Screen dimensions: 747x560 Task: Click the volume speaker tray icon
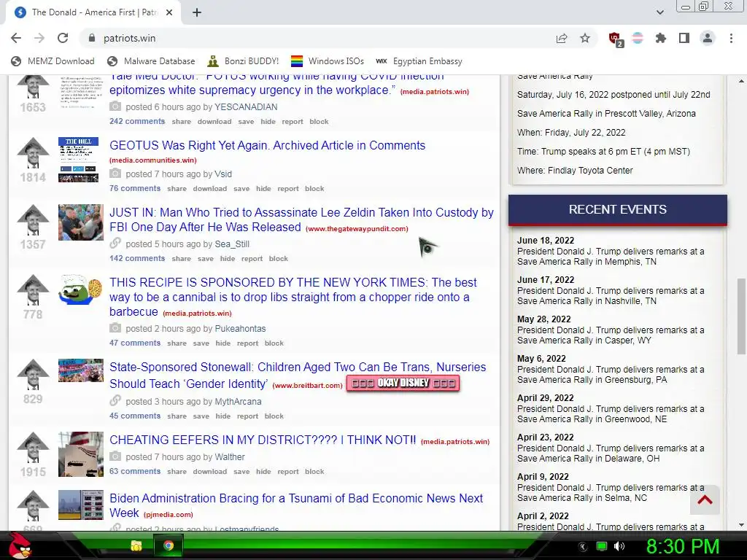[619, 546]
